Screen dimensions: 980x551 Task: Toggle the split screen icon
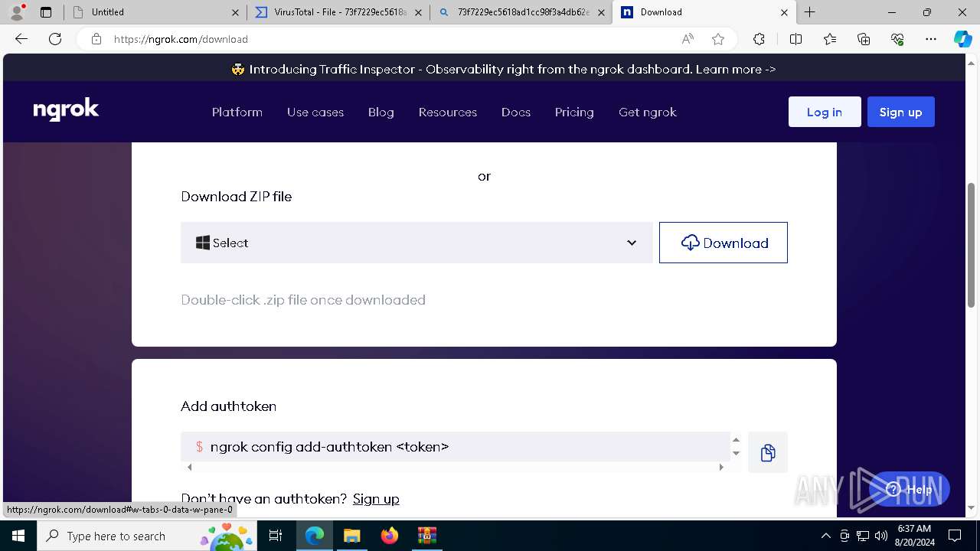[795, 39]
